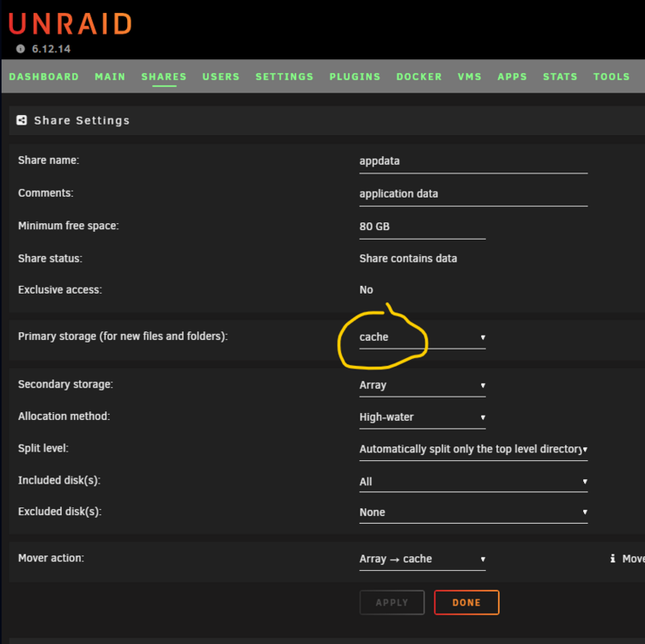Click the Mover info icon
Screen dimensions: 645x644
coord(613,558)
